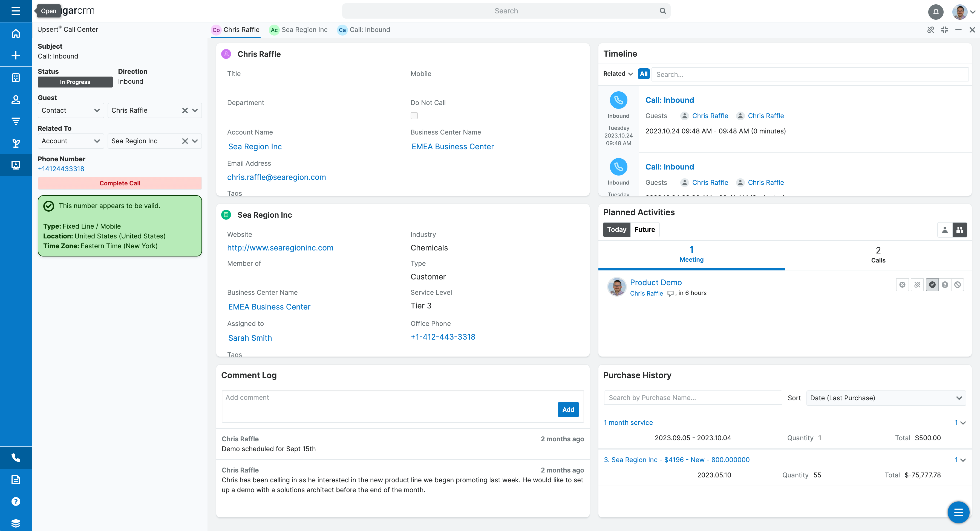The width and height of the screenshot is (980, 531).
Task: Toggle the Do Not Call checkbox
Action: point(414,116)
